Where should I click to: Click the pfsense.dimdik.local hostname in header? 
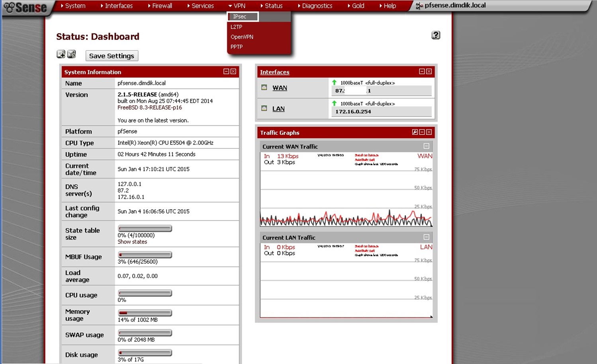pyautogui.click(x=455, y=6)
